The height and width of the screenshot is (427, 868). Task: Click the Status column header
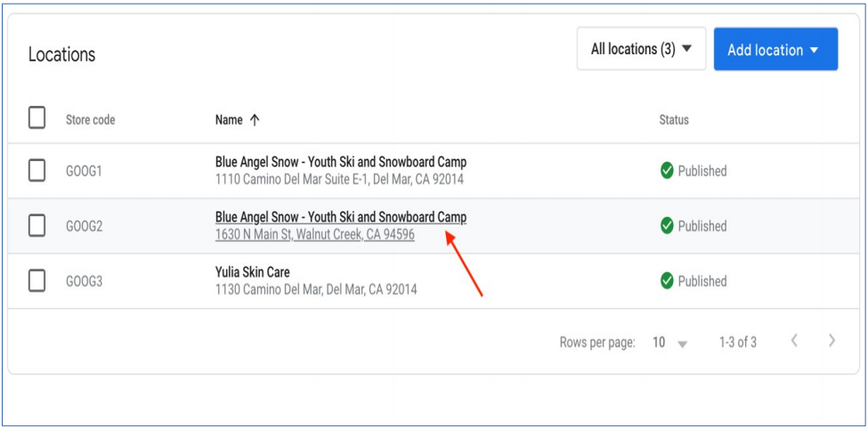tap(673, 120)
